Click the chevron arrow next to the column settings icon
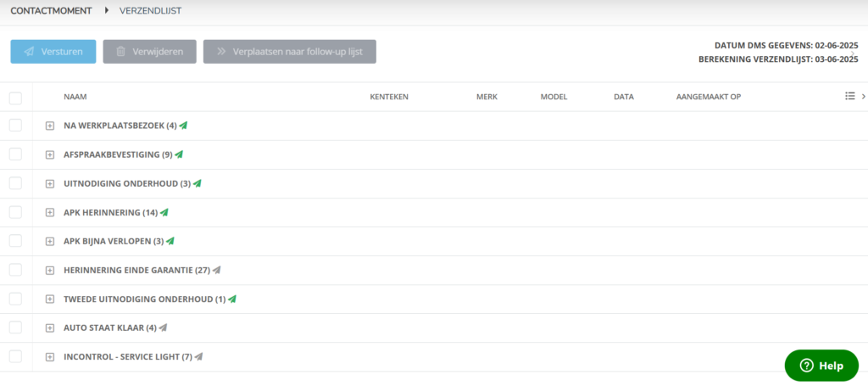The width and height of the screenshot is (868, 386). click(863, 97)
